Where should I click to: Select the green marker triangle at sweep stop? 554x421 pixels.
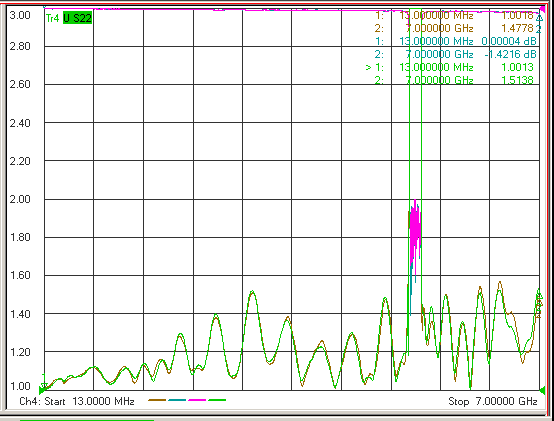click(542, 390)
